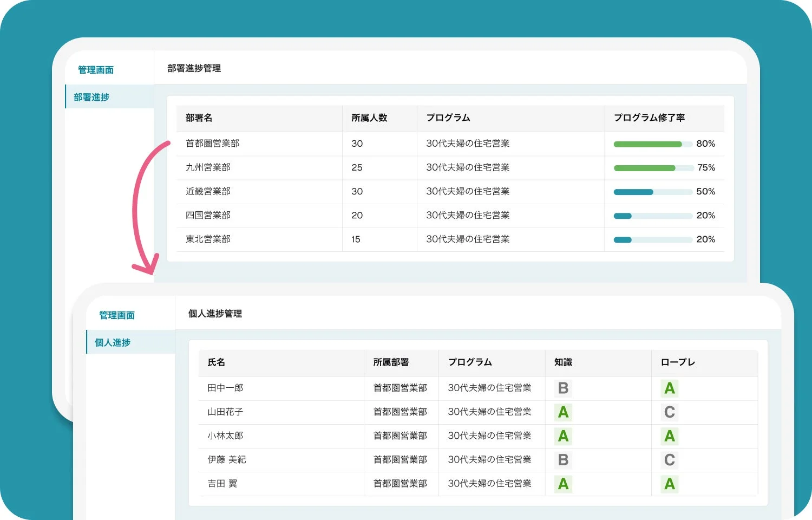Select the 部署進捗 sidebar menu item
812x520 pixels.
(91, 97)
